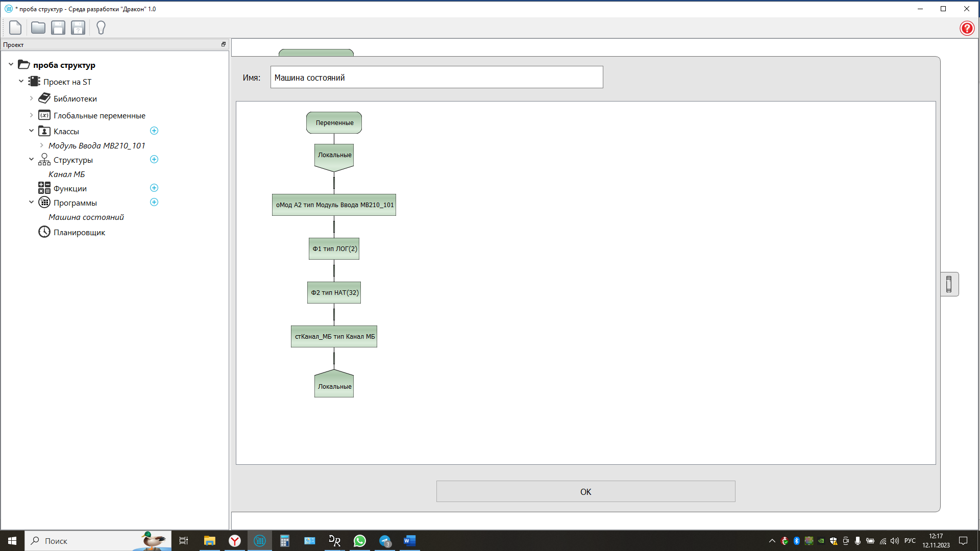Select the Ф1 тип ЛОГ(2) block
The height and width of the screenshot is (551, 980).
[334, 249]
